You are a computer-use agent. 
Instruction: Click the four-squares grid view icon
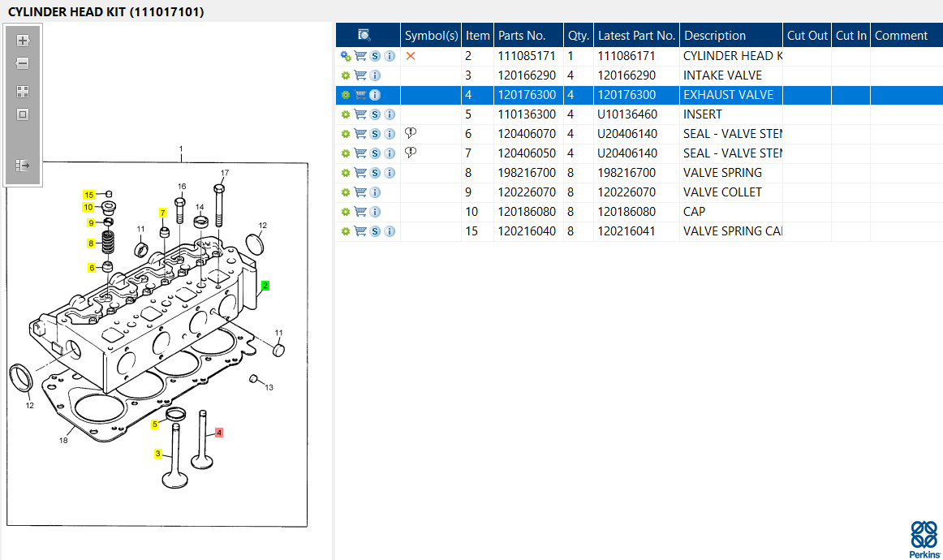tap(23, 92)
